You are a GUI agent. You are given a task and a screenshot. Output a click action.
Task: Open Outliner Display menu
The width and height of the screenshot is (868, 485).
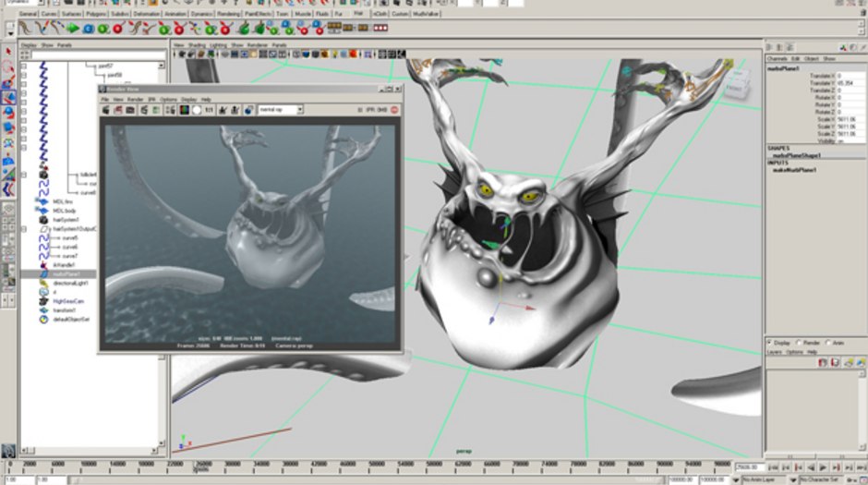click(29, 45)
